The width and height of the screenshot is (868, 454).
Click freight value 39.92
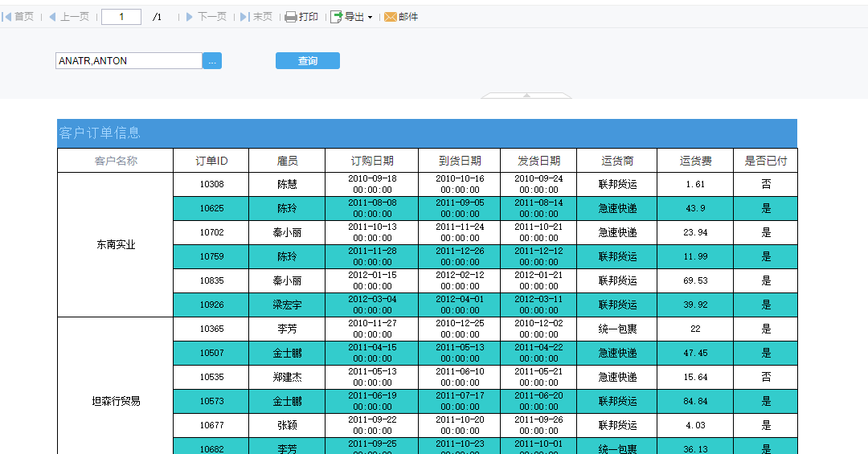click(695, 305)
